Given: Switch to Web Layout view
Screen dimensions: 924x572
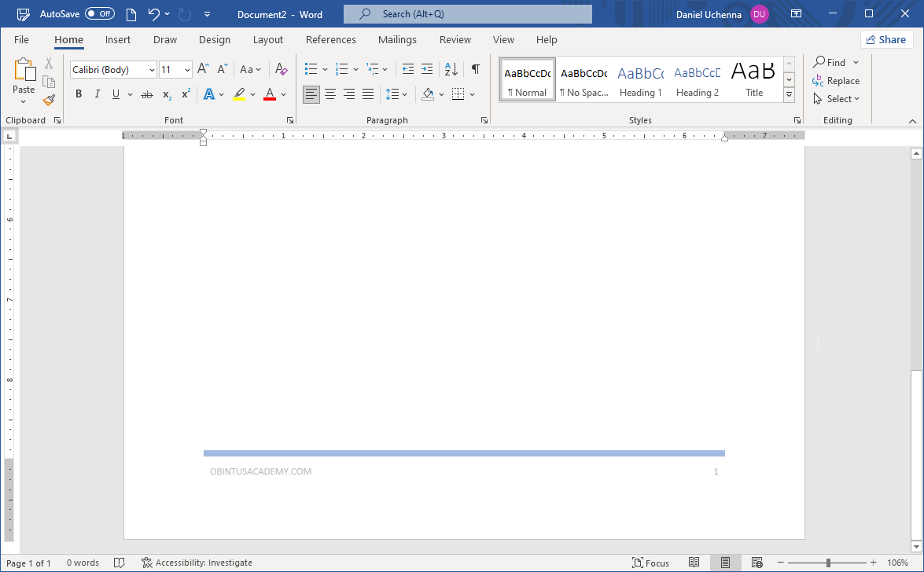Looking at the screenshot, I should pos(757,563).
